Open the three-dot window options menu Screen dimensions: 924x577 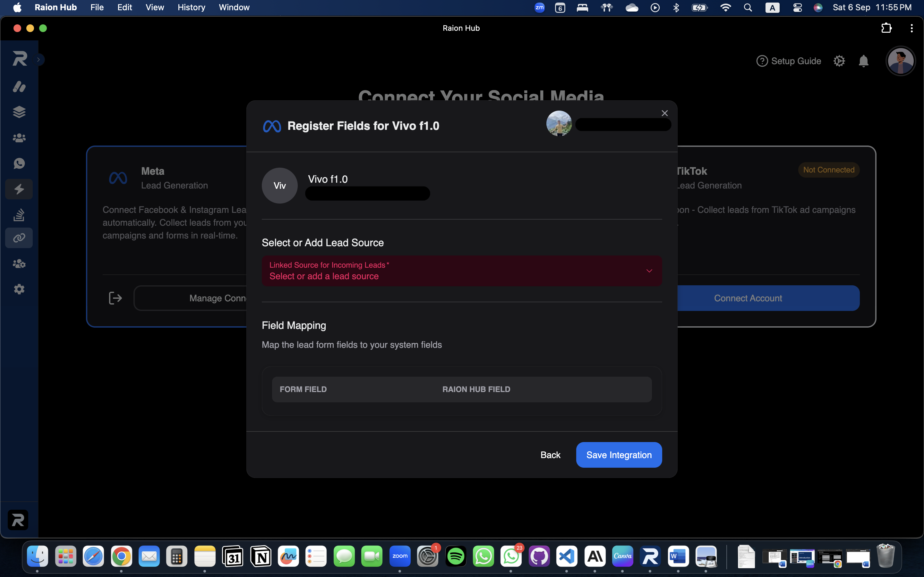(911, 28)
